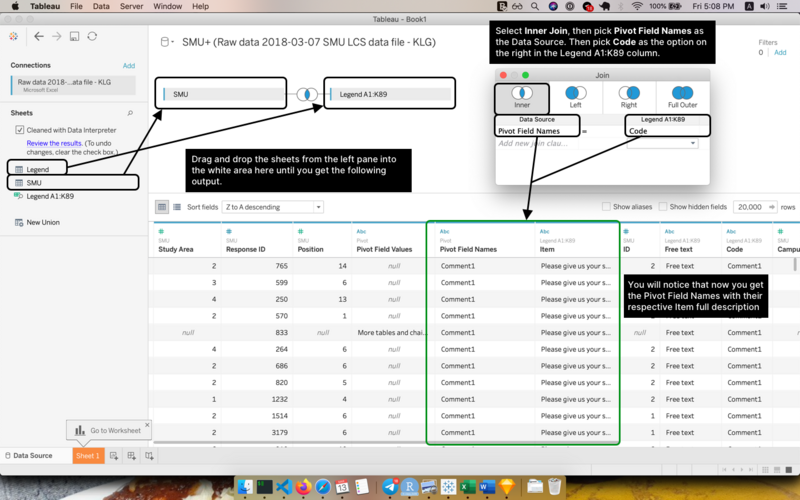800x500 pixels.
Task: Select the Left join type
Action: point(576,97)
